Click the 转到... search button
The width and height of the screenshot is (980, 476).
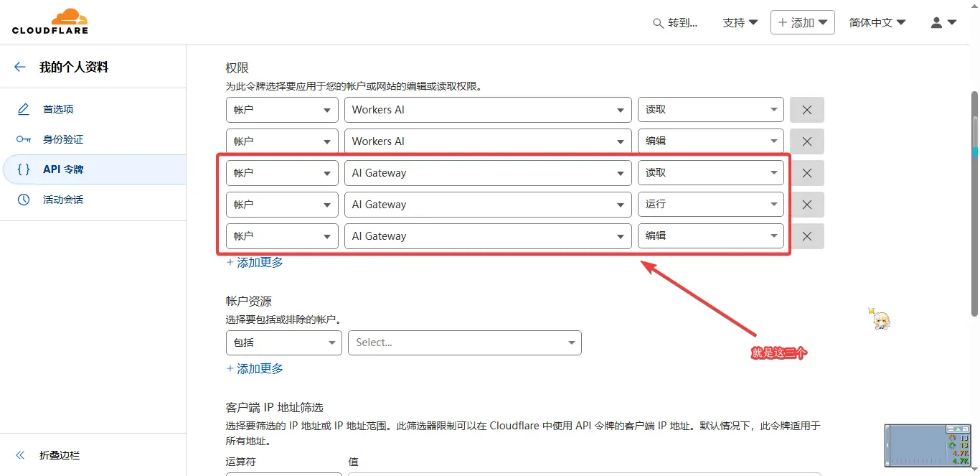click(x=676, y=23)
